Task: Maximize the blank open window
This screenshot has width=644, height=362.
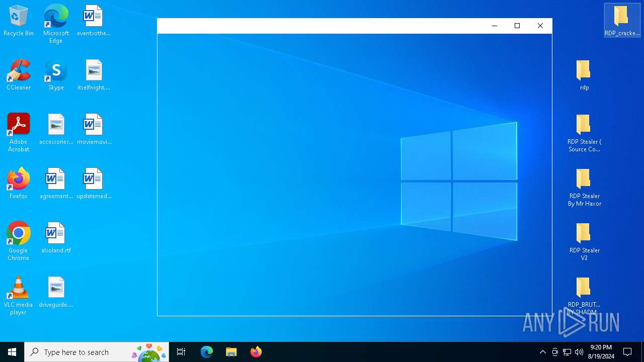Action: tap(517, 26)
